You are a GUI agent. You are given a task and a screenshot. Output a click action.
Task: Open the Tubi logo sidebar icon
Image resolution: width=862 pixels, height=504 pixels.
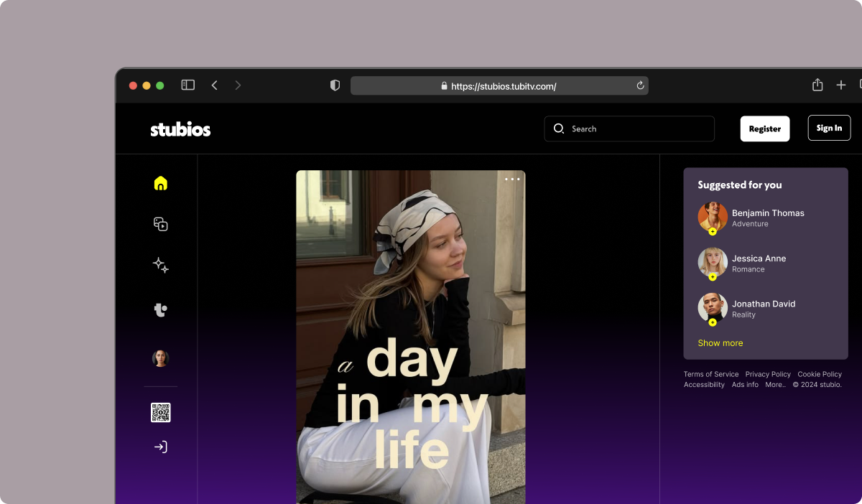pos(161,310)
